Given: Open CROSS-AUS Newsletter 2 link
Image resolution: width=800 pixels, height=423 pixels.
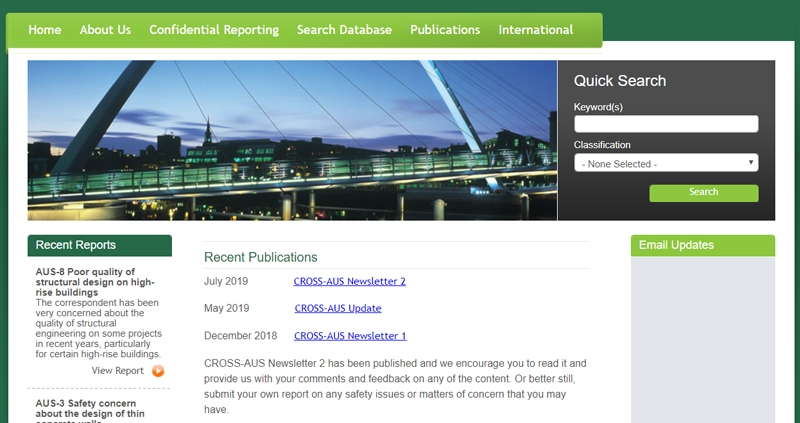Looking at the screenshot, I should pos(349,281).
